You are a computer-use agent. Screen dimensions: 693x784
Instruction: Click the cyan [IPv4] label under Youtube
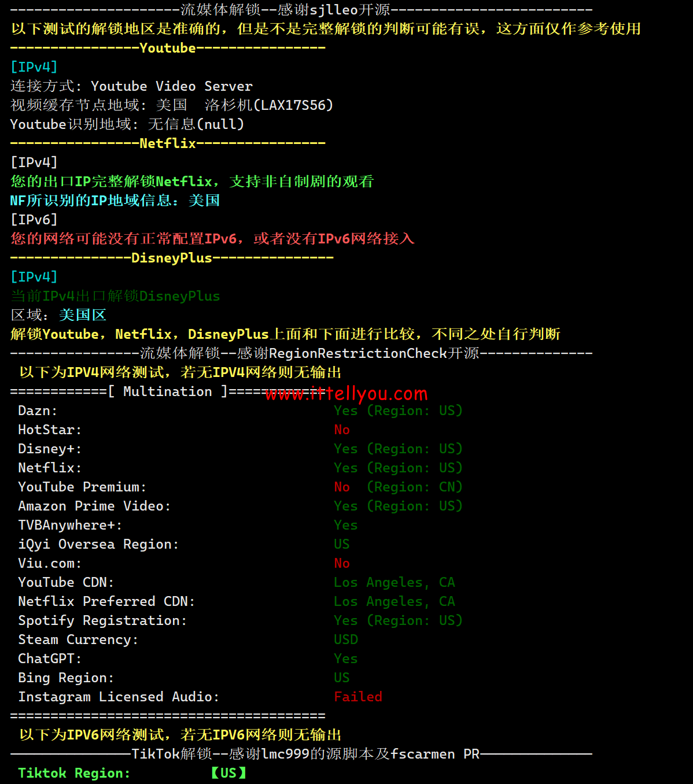[34, 67]
